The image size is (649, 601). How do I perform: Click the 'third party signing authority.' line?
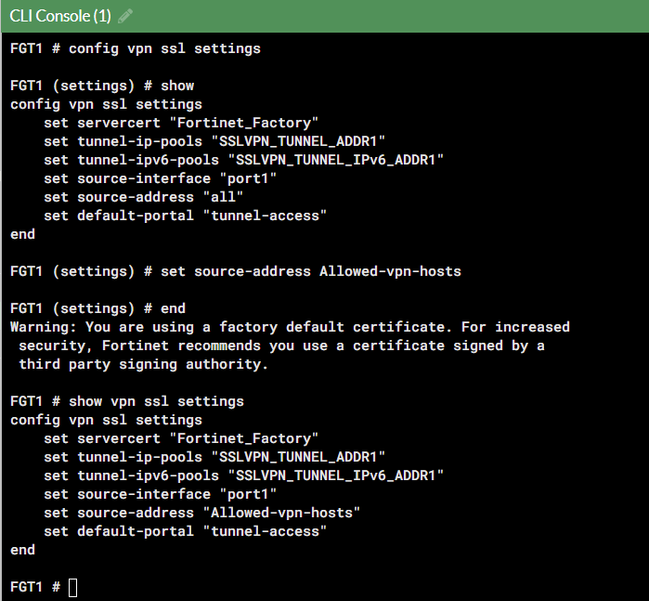coord(144,364)
